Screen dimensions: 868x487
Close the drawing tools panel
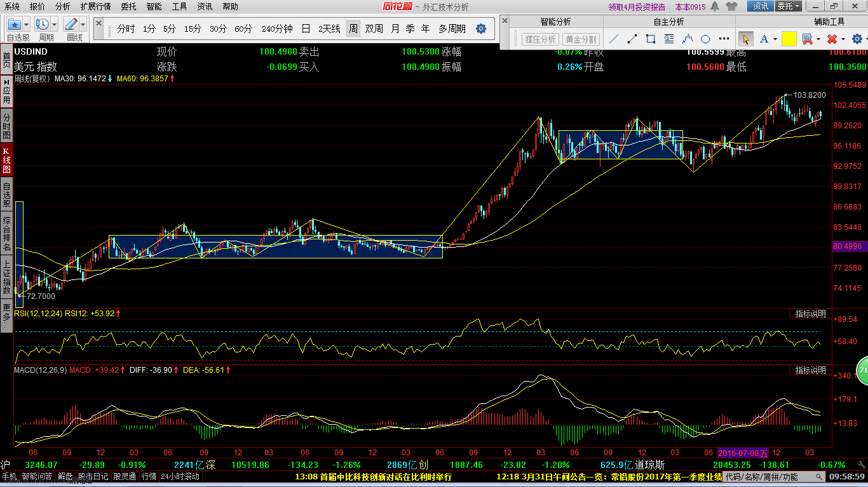[x=505, y=20]
